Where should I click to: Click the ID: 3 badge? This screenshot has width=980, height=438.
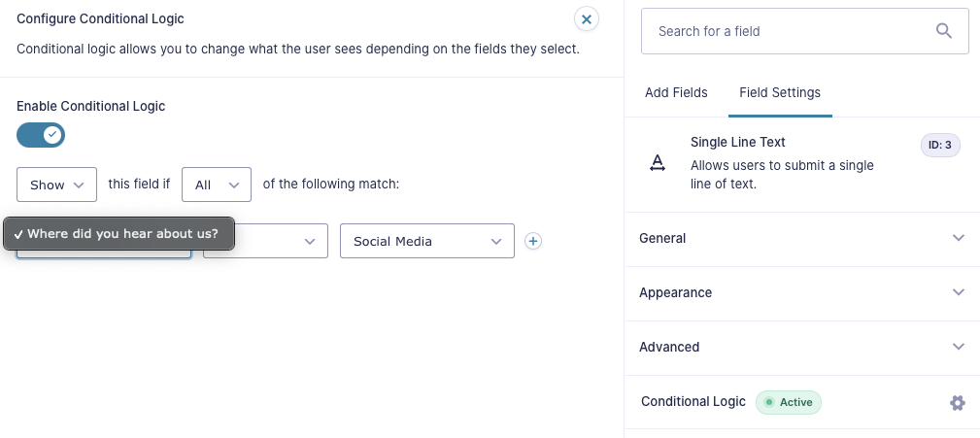tap(939, 146)
